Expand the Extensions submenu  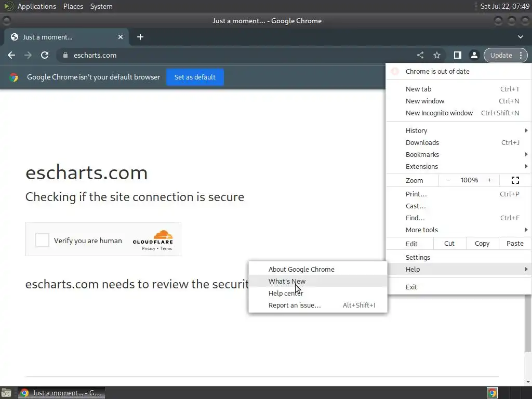coord(459,166)
